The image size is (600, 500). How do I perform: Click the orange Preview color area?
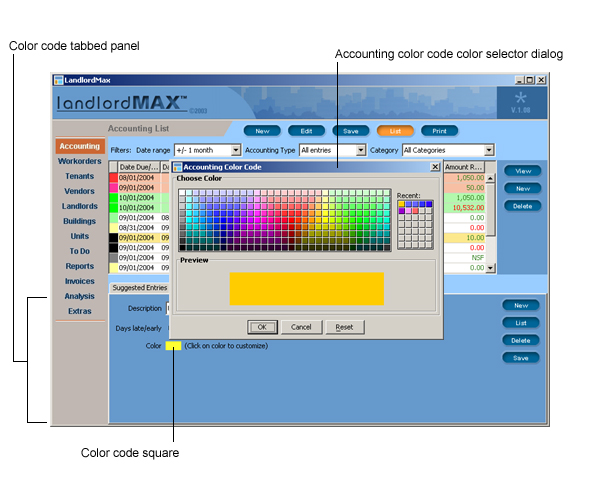(x=307, y=289)
